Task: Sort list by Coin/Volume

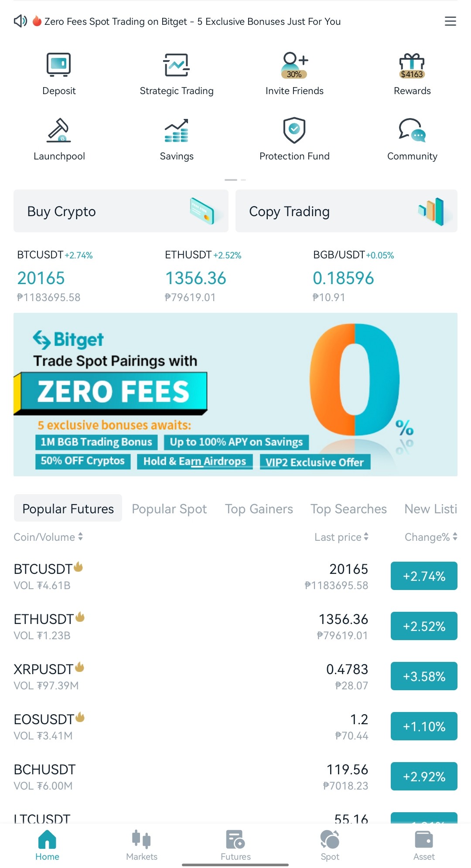Action: point(48,537)
